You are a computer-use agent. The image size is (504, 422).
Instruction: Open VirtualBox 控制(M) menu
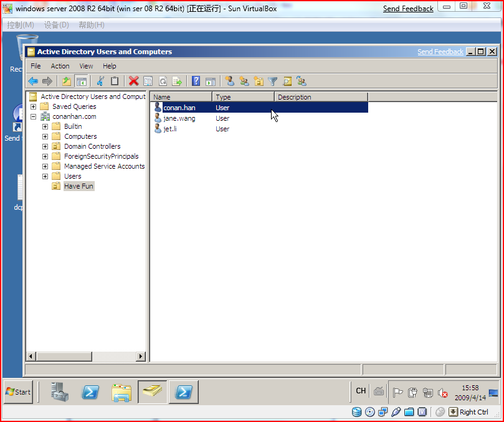21,25
